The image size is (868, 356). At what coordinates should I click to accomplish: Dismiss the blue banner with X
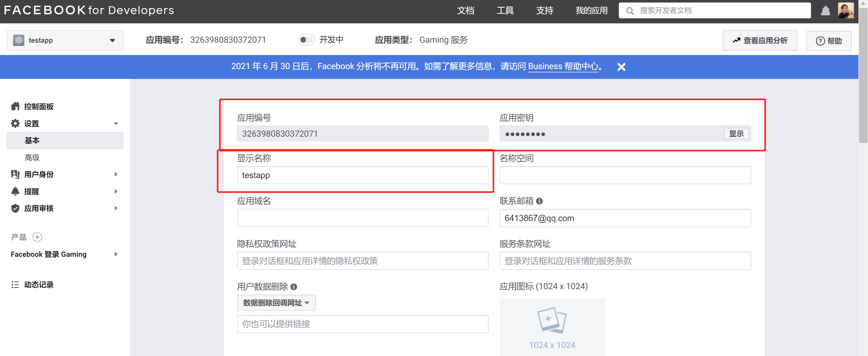pyautogui.click(x=621, y=67)
